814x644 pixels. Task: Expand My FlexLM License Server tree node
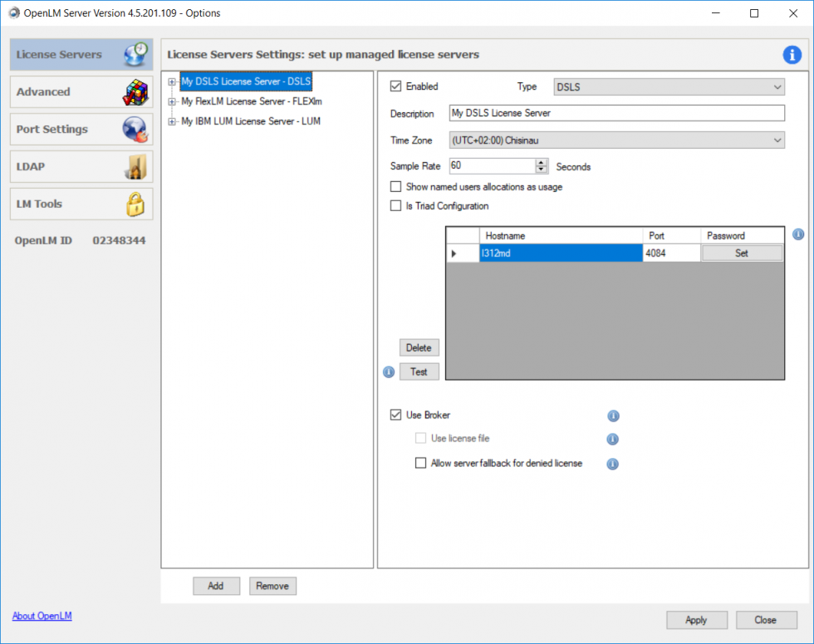[172, 101]
